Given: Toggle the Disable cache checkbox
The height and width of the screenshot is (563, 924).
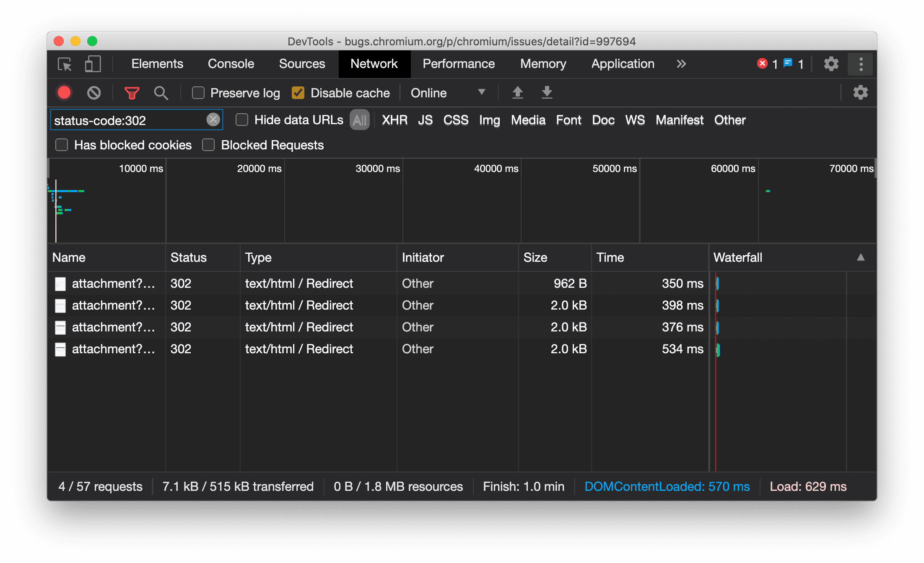Looking at the screenshot, I should coord(298,93).
